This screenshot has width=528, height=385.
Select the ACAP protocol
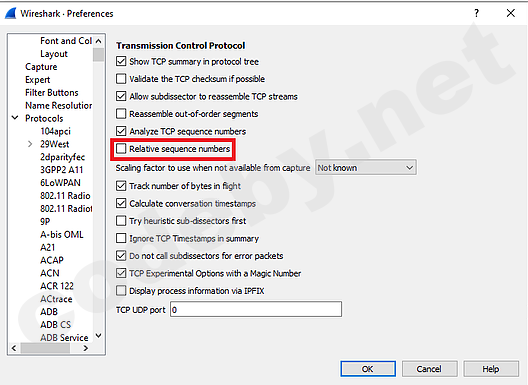(52, 260)
